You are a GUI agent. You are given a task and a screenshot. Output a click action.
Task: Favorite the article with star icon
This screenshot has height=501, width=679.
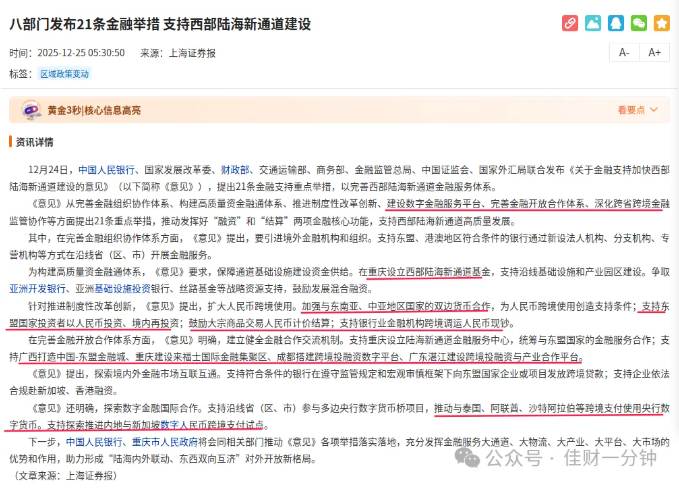coord(662,23)
